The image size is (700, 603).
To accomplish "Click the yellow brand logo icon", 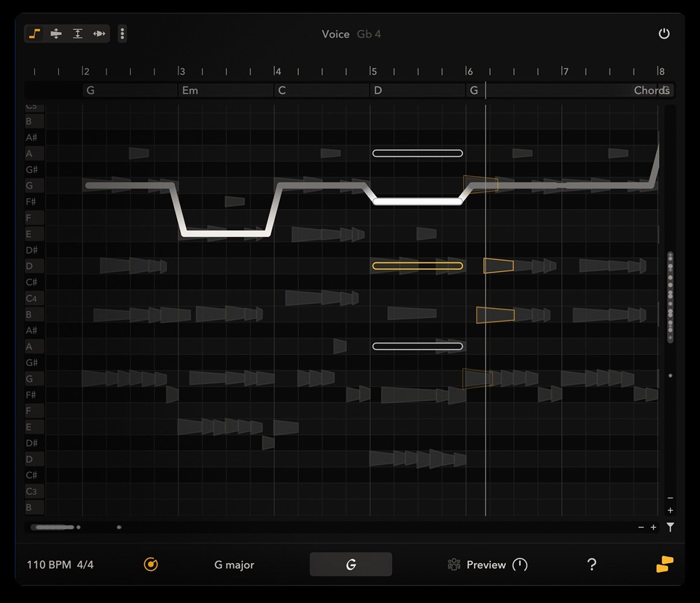I will (x=664, y=564).
